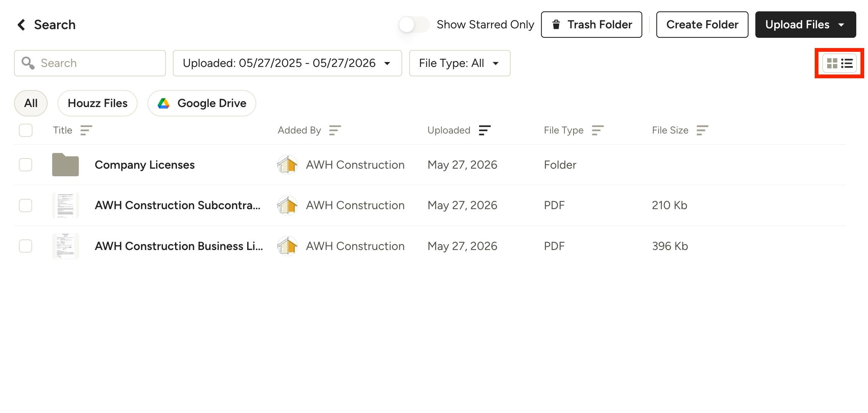Switch to Google Drive tab
The width and height of the screenshot is (868, 413).
[202, 103]
